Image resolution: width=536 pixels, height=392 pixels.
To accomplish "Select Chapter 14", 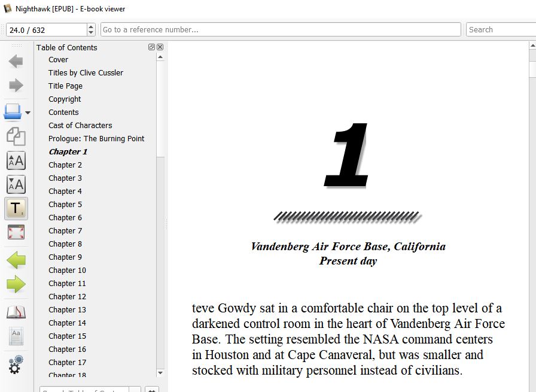I will point(67,323).
